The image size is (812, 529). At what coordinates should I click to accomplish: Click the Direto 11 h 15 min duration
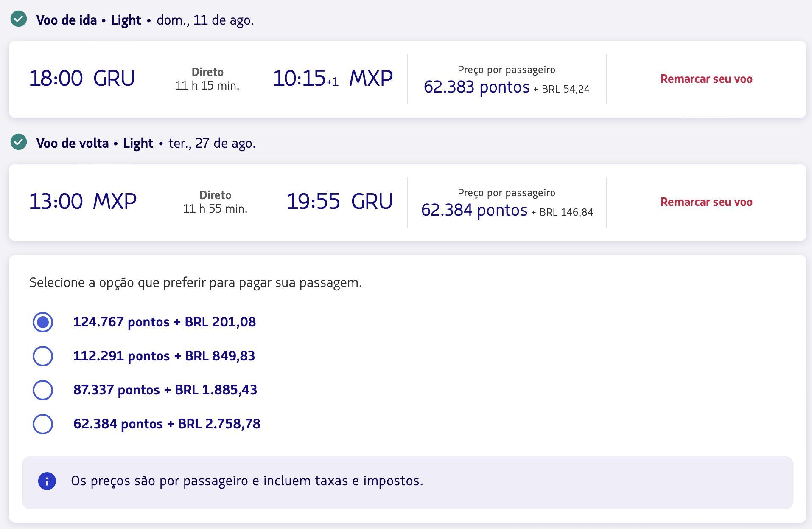(x=207, y=79)
